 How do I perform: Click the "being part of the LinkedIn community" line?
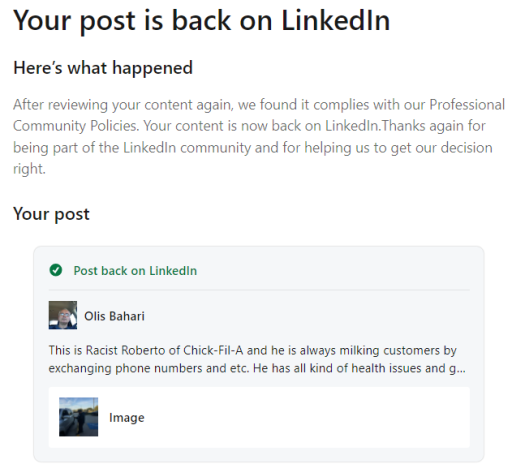point(132,148)
